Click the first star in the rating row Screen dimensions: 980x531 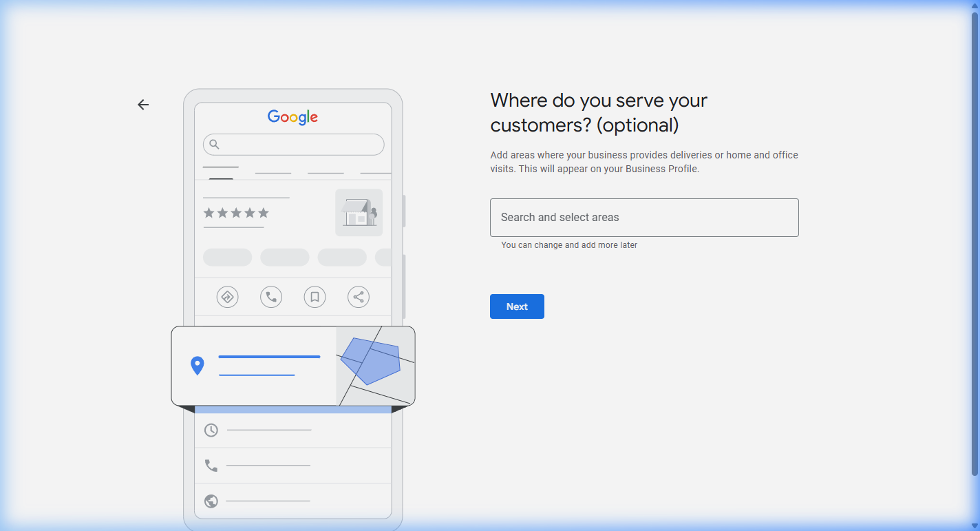209,214
